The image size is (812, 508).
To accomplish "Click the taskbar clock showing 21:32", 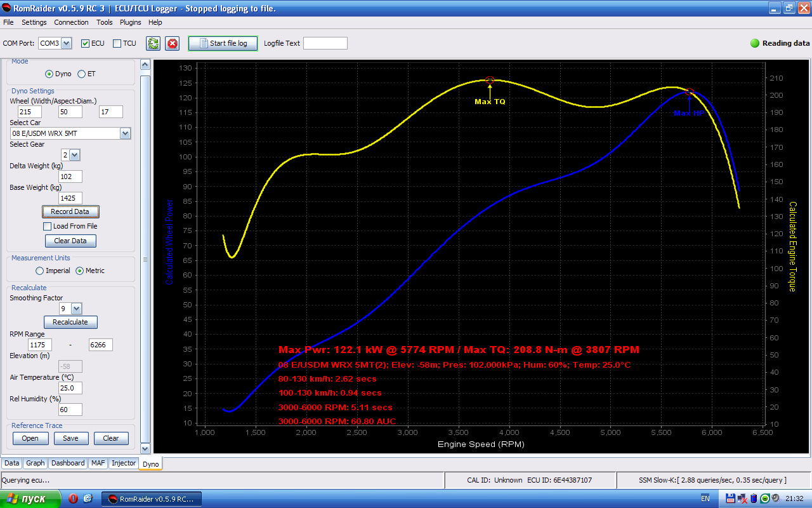I will click(794, 498).
